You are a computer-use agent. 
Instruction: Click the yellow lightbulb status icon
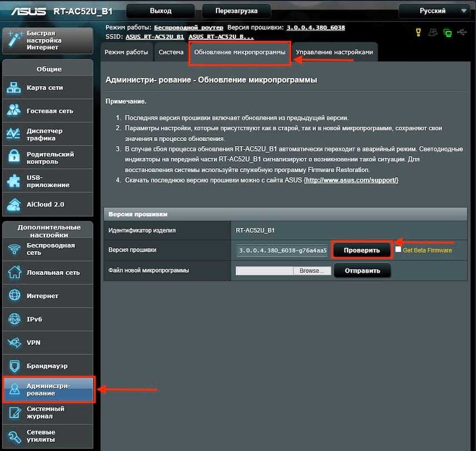coord(418,32)
